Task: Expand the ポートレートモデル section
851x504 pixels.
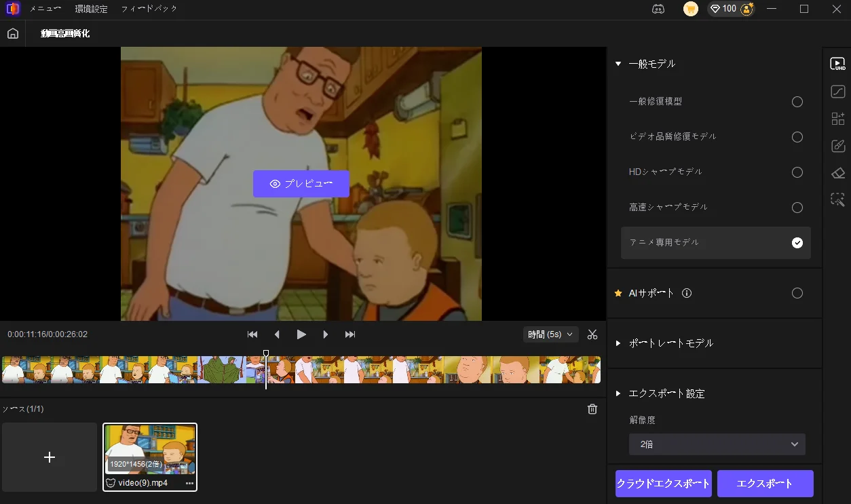Action: click(x=670, y=343)
